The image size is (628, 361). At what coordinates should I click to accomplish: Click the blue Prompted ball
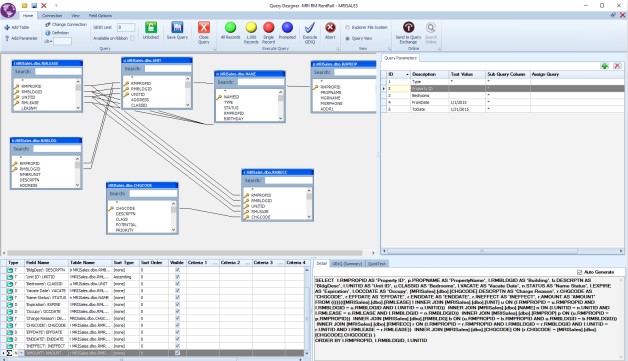287,27
